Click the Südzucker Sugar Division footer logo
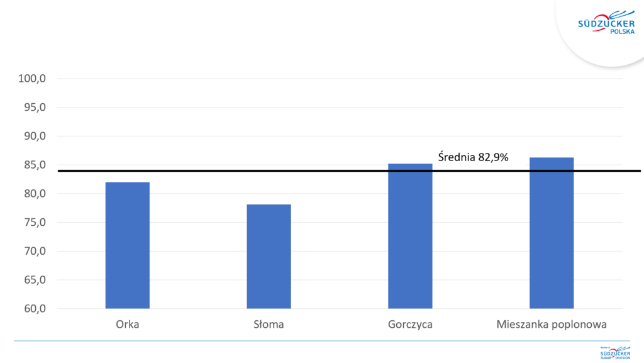 [615, 353]
